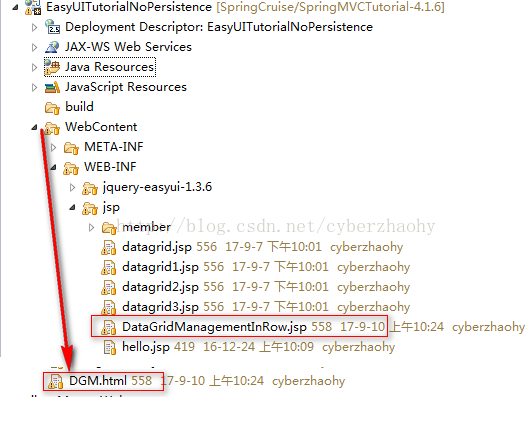Select the Java Resources item

[110, 67]
